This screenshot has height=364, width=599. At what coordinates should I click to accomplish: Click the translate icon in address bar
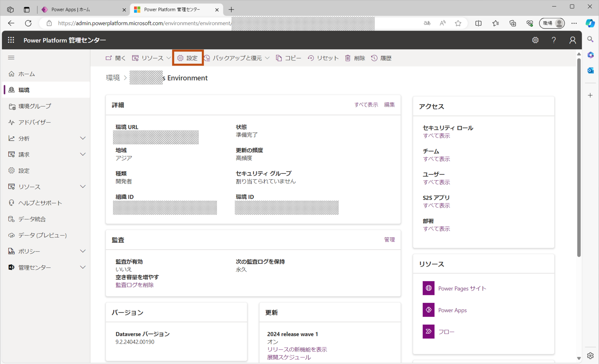427,23
